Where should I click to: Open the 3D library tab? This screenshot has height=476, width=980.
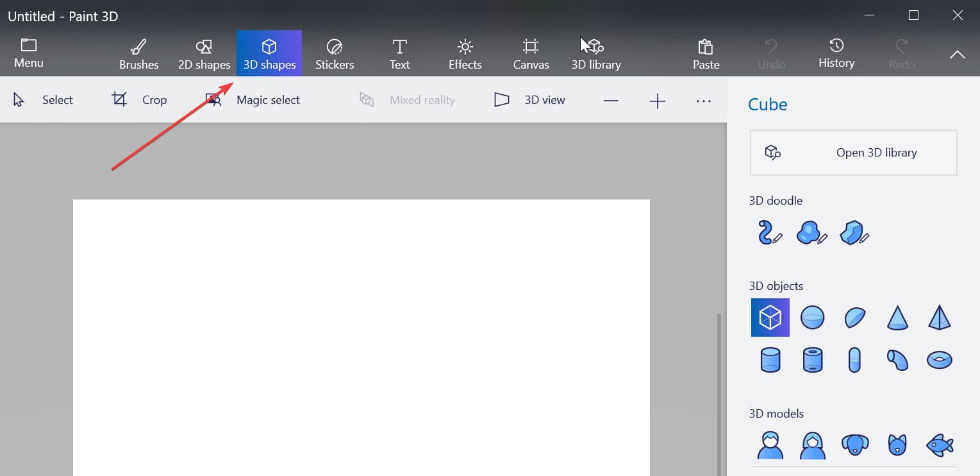tap(596, 54)
